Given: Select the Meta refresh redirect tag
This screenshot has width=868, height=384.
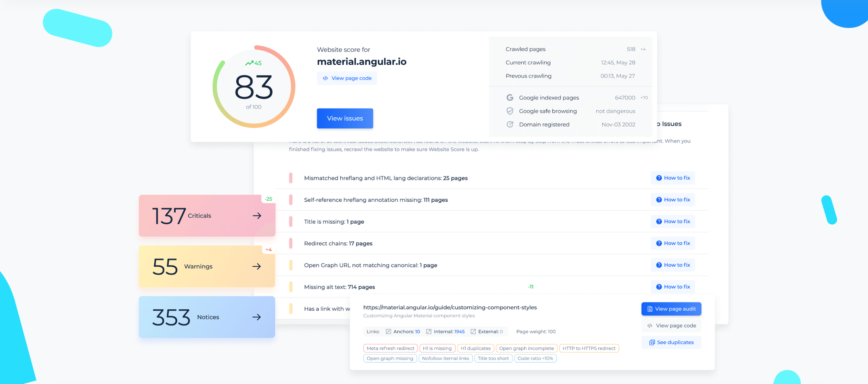Looking at the screenshot, I should (390, 348).
